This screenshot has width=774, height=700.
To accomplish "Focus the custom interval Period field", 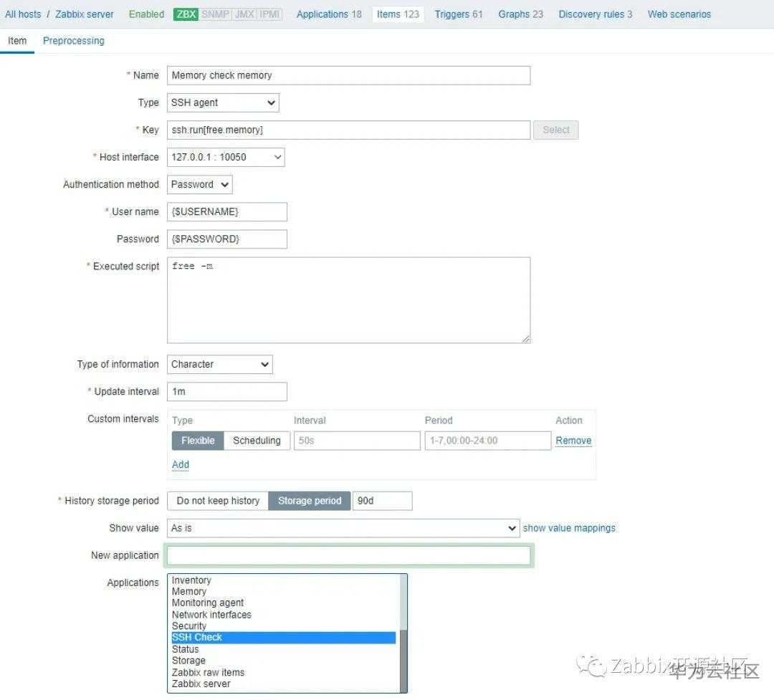I will pyautogui.click(x=488, y=441).
